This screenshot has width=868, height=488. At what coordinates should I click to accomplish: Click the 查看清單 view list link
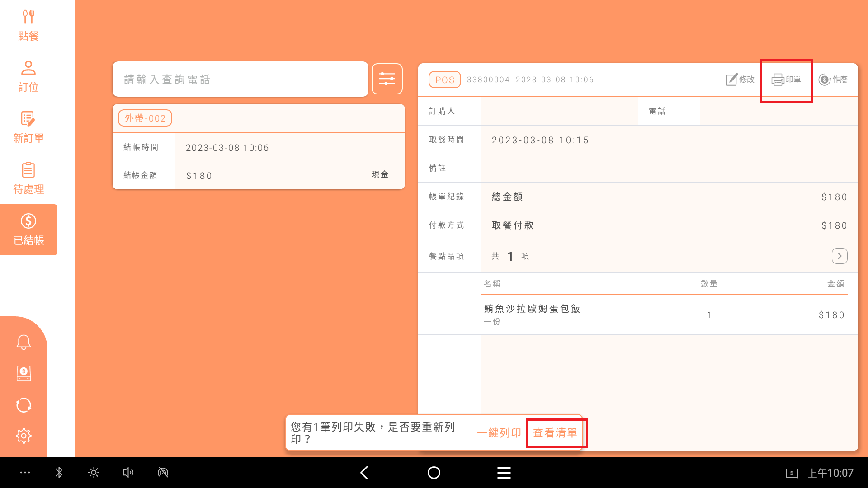click(x=555, y=433)
